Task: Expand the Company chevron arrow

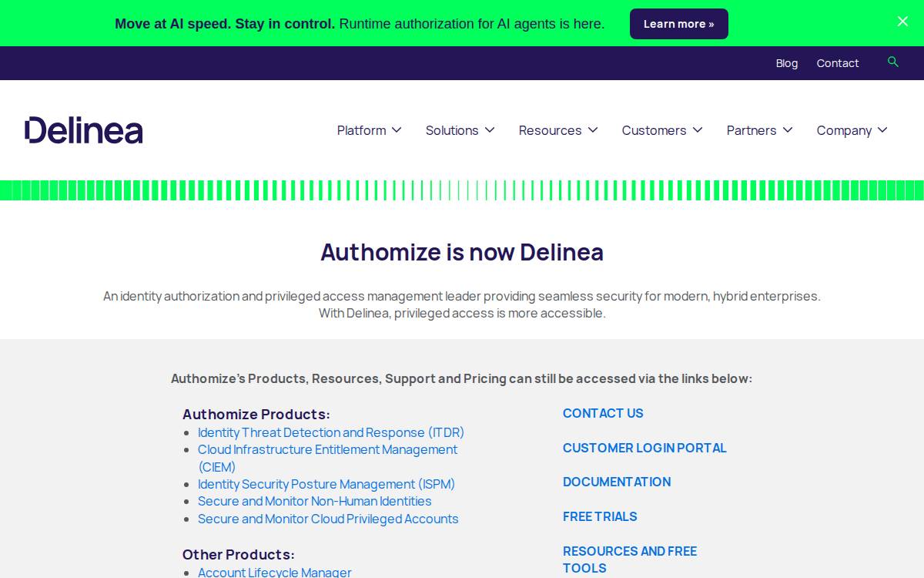Action: tap(882, 130)
